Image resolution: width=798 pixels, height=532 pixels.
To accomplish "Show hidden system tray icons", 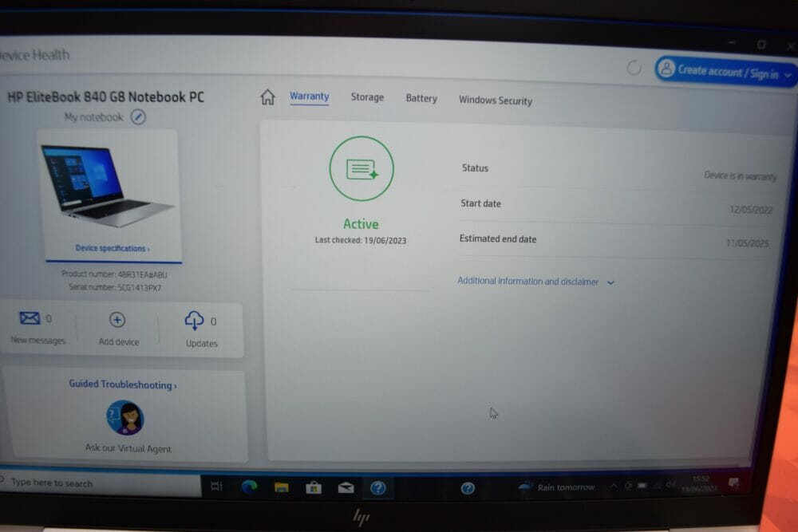I will [614, 487].
